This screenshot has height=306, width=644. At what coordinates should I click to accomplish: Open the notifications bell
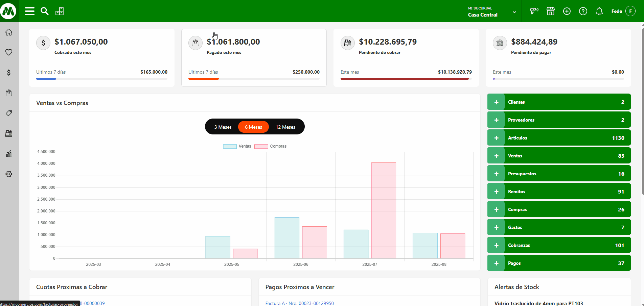[599, 11]
